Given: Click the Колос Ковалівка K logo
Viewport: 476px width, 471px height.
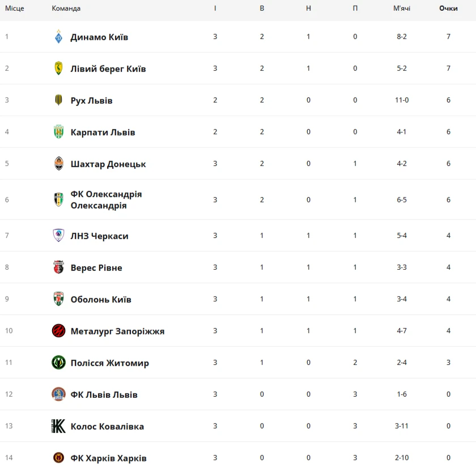Looking at the screenshot, I should point(58,426).
